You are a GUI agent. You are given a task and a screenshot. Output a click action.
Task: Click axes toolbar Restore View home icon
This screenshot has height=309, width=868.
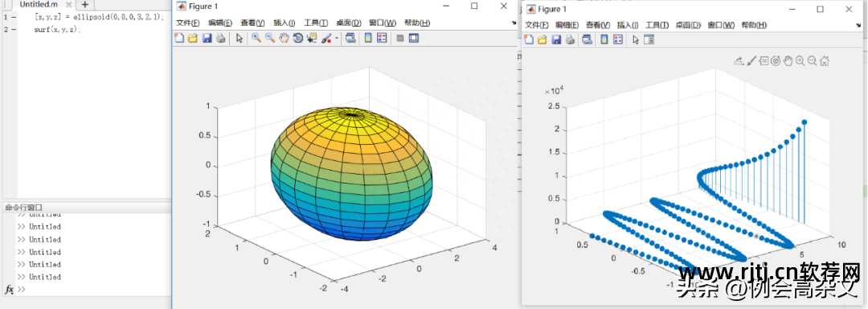[825, 60]
